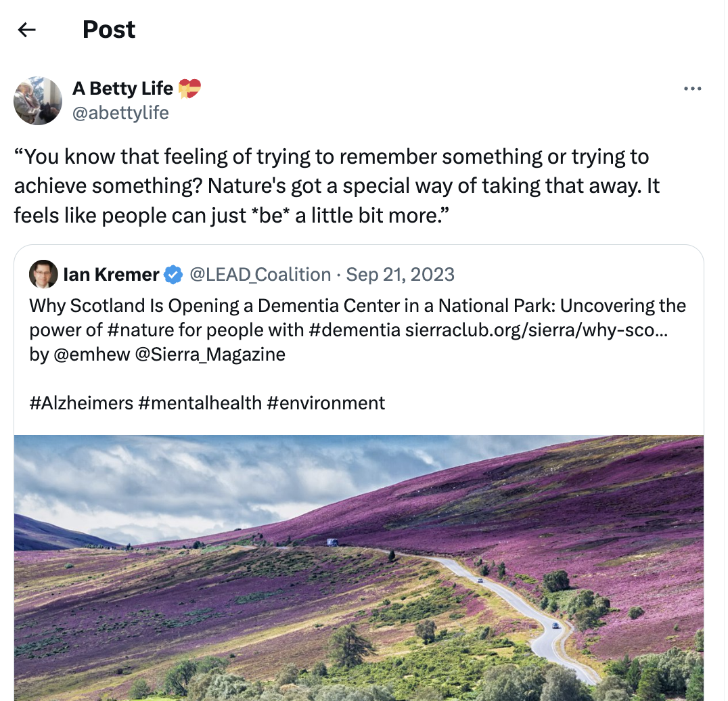Click Ian Kremer's small profile avatar

[x=43, y=274]
